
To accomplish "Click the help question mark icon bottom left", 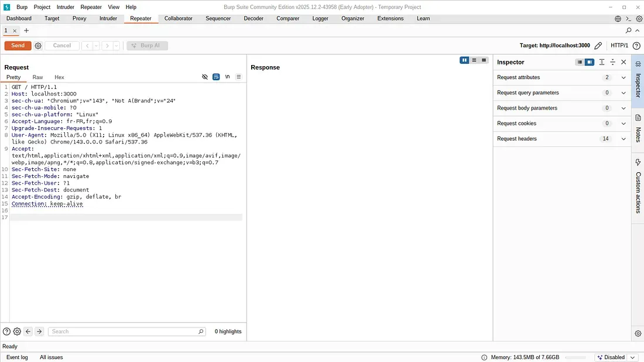I will tap(6, 331).
